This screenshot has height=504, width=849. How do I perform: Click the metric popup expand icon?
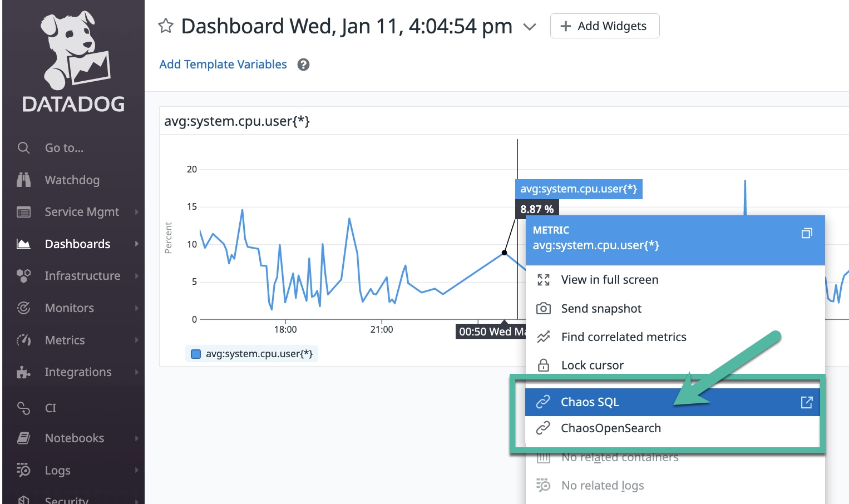pyautogui.click(x=807, y=233)
